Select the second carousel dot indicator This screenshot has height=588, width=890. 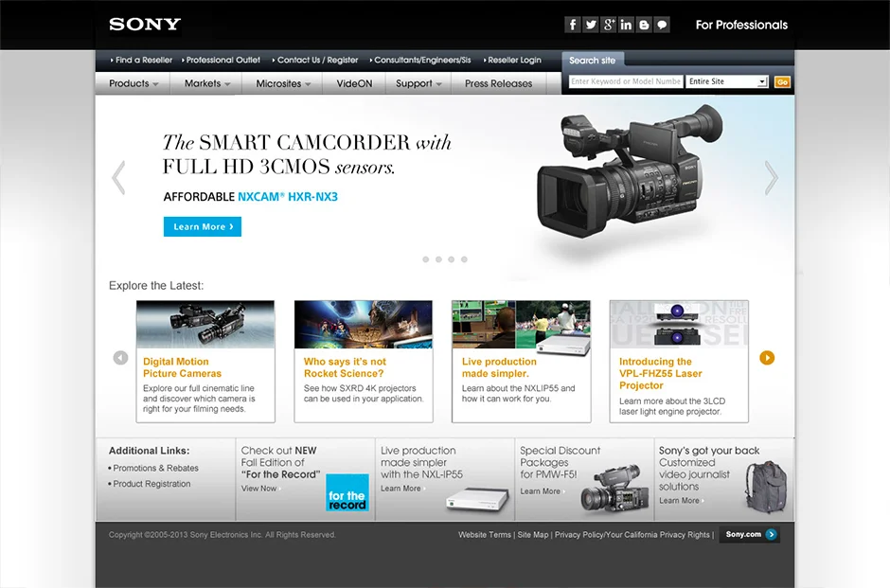pos(438,259)
